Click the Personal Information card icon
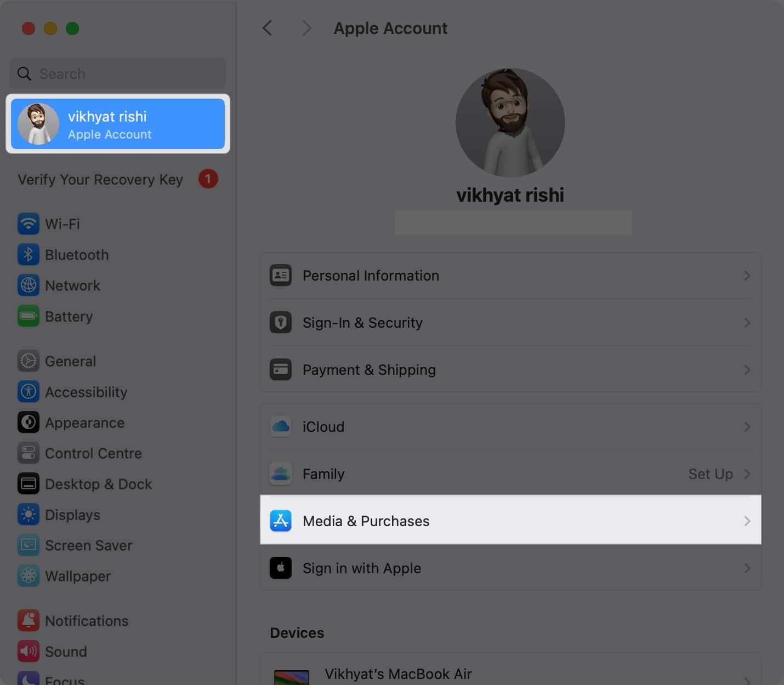The width and height of the screenshot is (784, 685). pyautogui.click(x=281, y=276)
